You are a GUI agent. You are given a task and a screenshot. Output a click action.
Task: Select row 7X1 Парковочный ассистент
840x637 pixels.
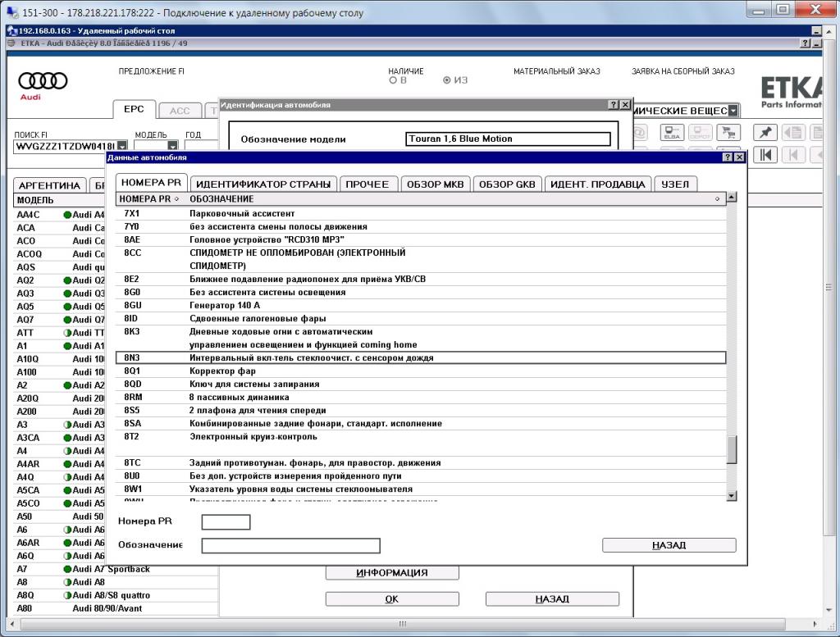coord(421,214)
